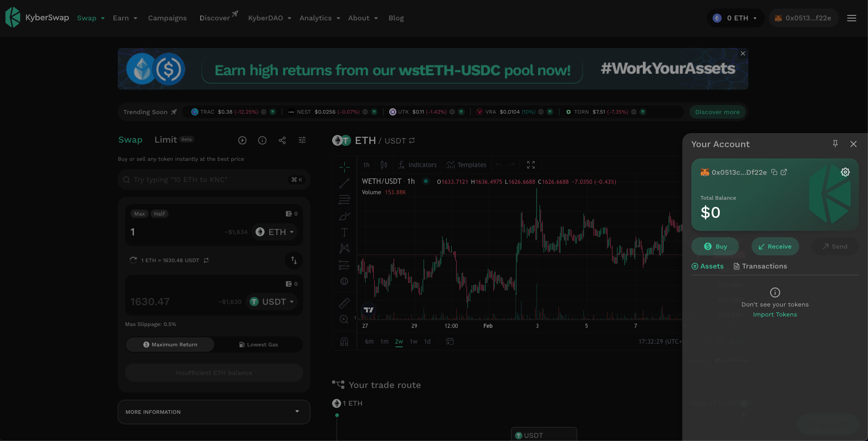Switch to the Limit tab
The image size is (868, 441).
(x=166, y=140)
